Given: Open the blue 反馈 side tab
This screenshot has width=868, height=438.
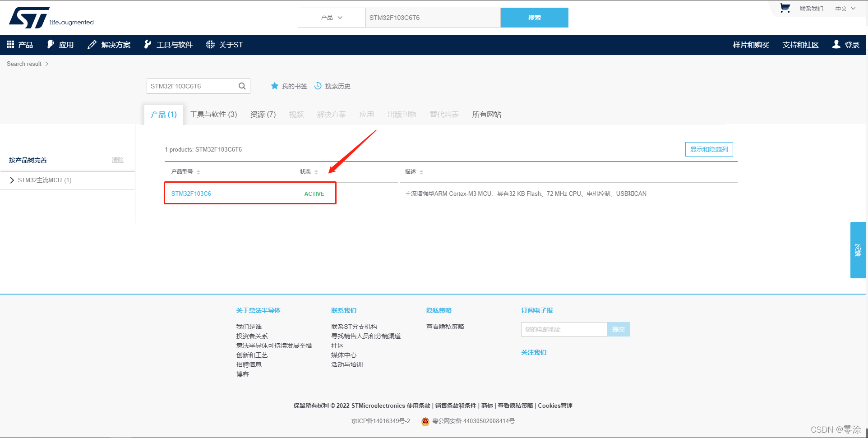Looking at the screenshot, I should click(858, 250).
